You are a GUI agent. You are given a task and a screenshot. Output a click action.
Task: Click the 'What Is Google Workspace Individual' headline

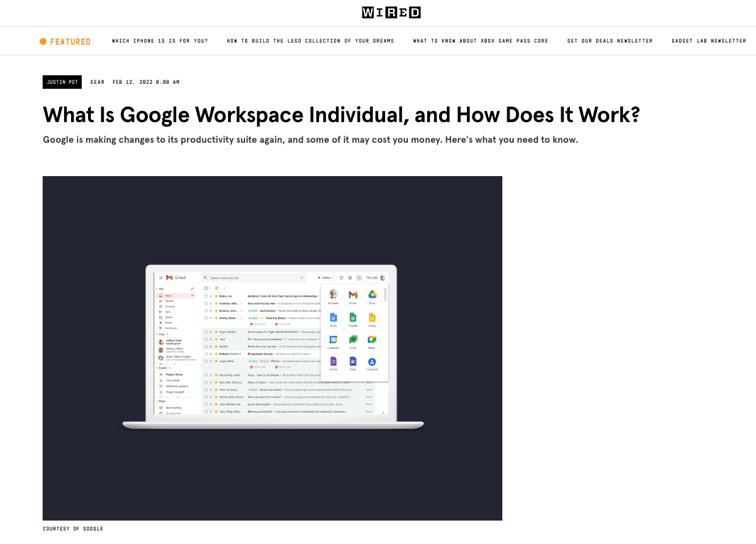pyautogui.click(x=341, y=115)
